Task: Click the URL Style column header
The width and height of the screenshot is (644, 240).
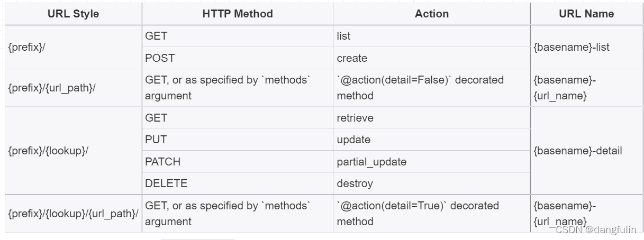Action: (73, 14)
